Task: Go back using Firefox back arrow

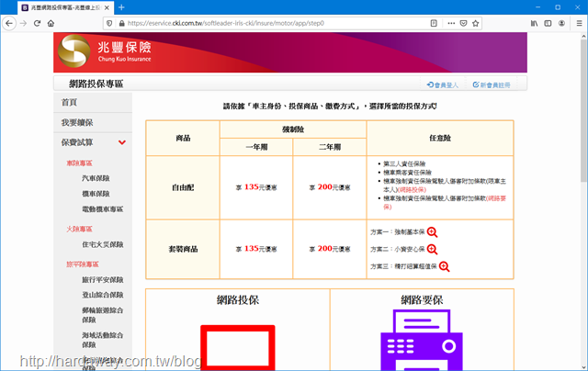Action: point(9,23)
